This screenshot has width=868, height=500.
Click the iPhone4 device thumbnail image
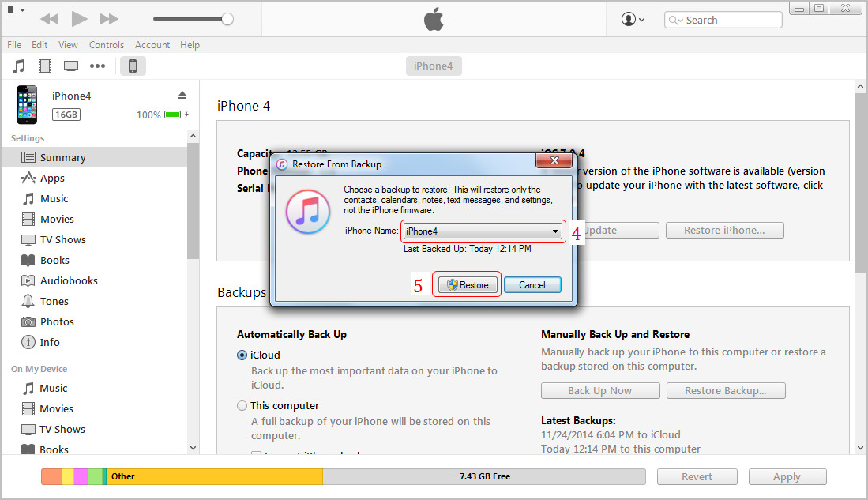(x=27, y=104)
